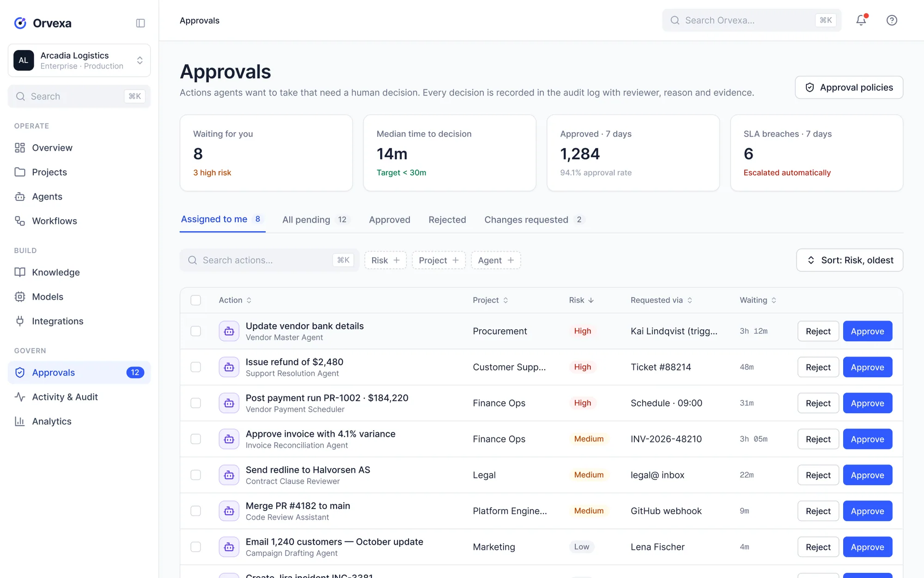Image resolution: width=924 pixels, height=578 pixels.
Task: Open Arcadia Logistics workspace switcher
Action: [79, 61]
